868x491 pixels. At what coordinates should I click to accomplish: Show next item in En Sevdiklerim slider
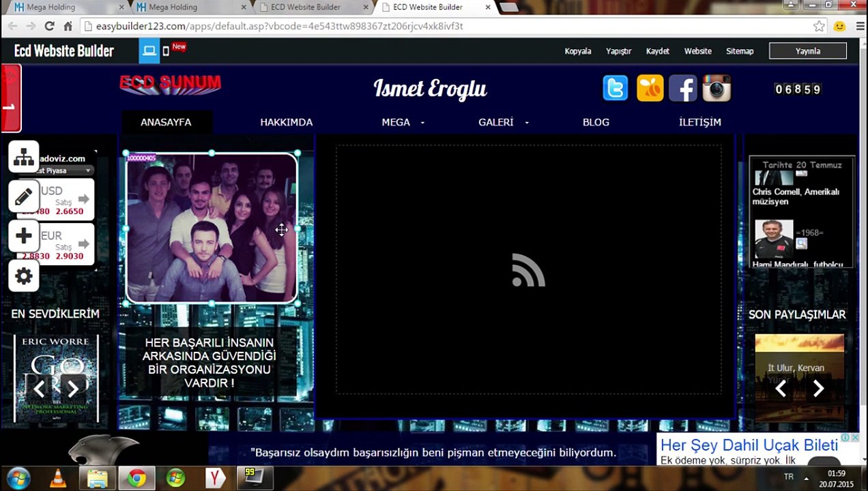tap(72, 389)
